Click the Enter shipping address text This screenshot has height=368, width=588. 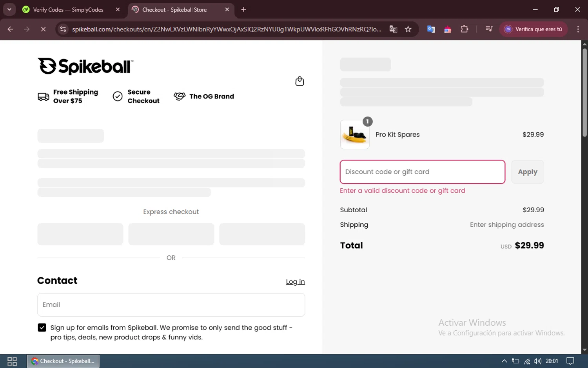pyautogui.click(x=507, y=225)
